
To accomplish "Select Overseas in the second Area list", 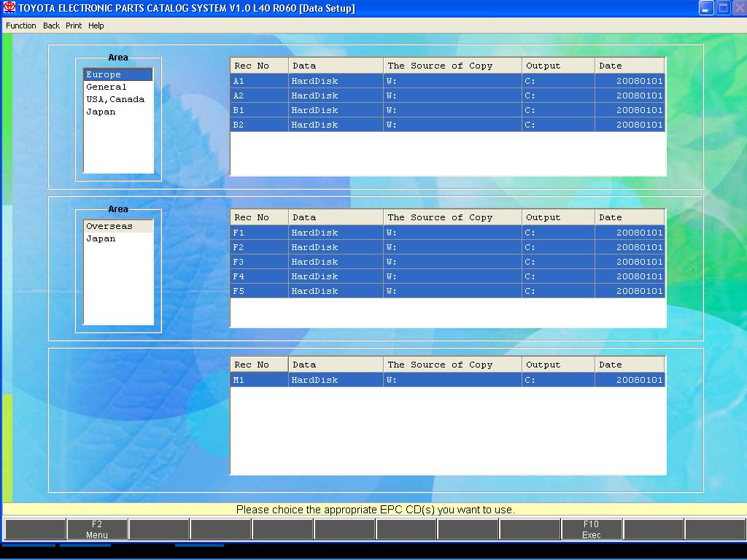I will tap(109, 226).
